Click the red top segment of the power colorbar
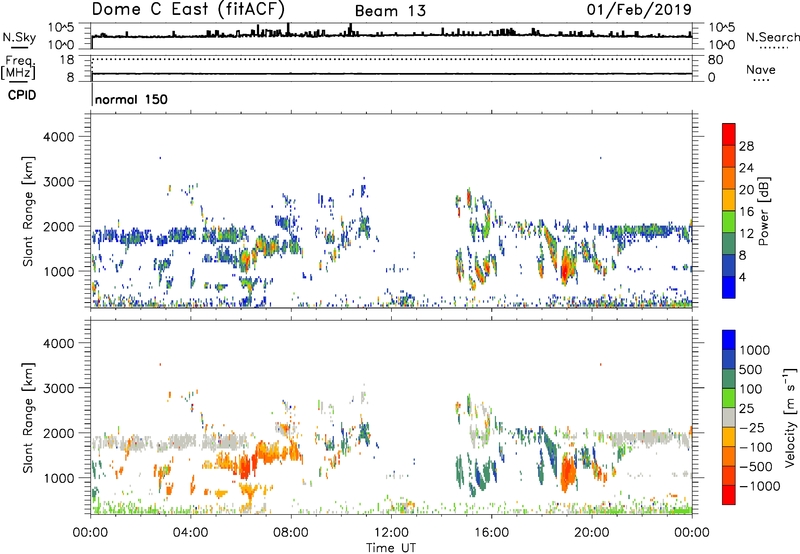This screenshot has height=554, width=800. (x=729, y=135)
